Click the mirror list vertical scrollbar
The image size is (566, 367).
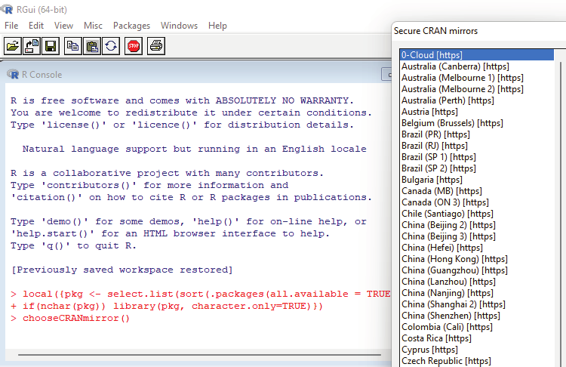click(x=560, y=208)
